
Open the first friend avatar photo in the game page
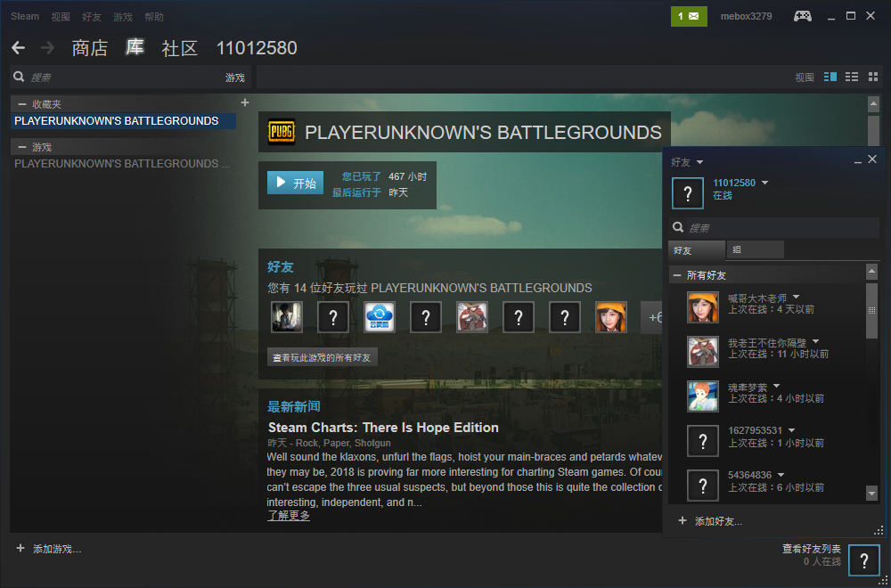tap(286, 317)
